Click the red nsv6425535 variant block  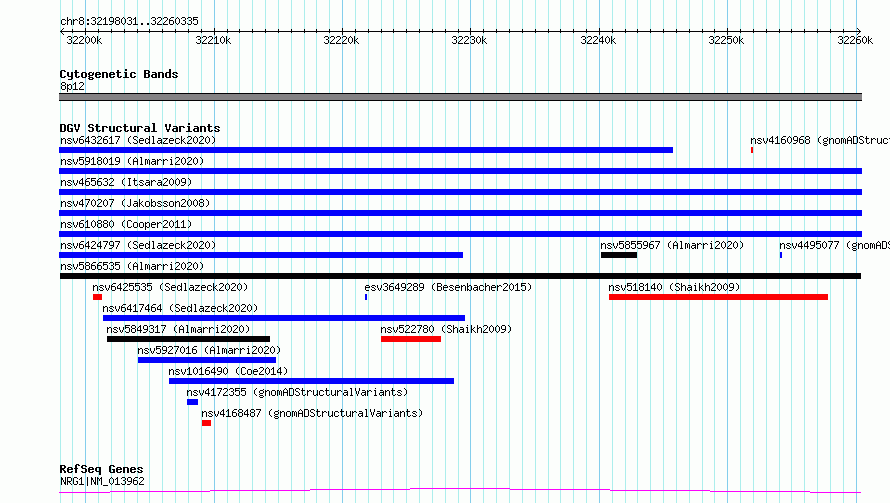click(x=98, y=297)
